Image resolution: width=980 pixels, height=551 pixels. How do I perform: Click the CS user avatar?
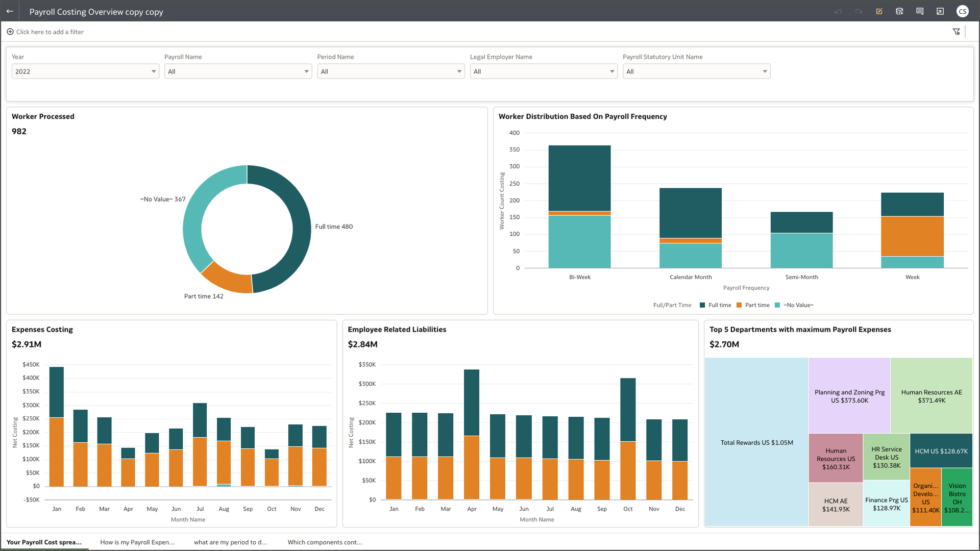(x=963, y=11)
